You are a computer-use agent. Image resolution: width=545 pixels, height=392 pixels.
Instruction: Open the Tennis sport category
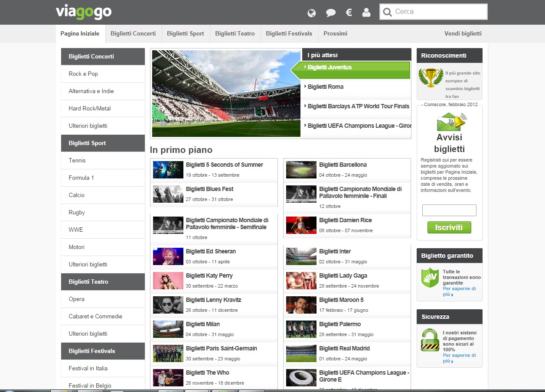point(103,160)
